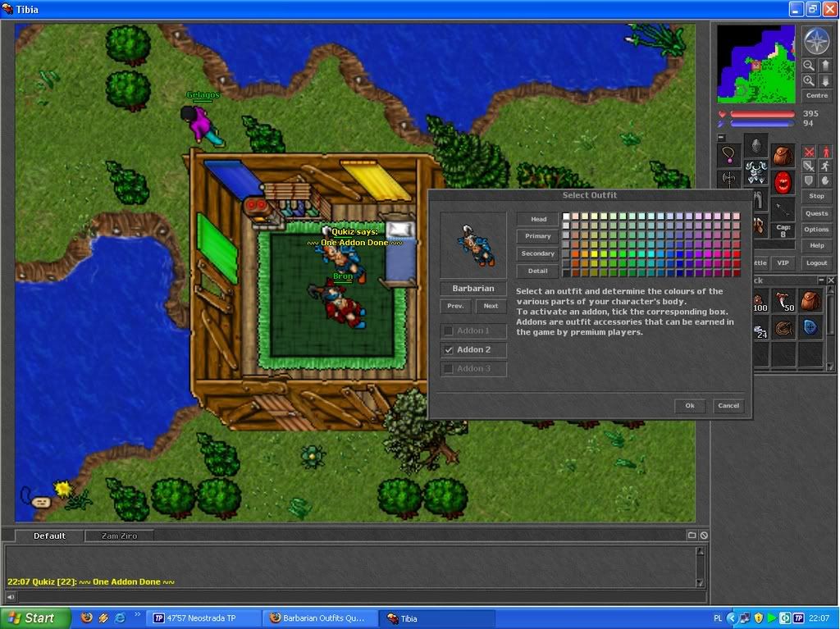This screenshot has height=629, width=840.
Task: Open the Quests button
Action: 817,213
